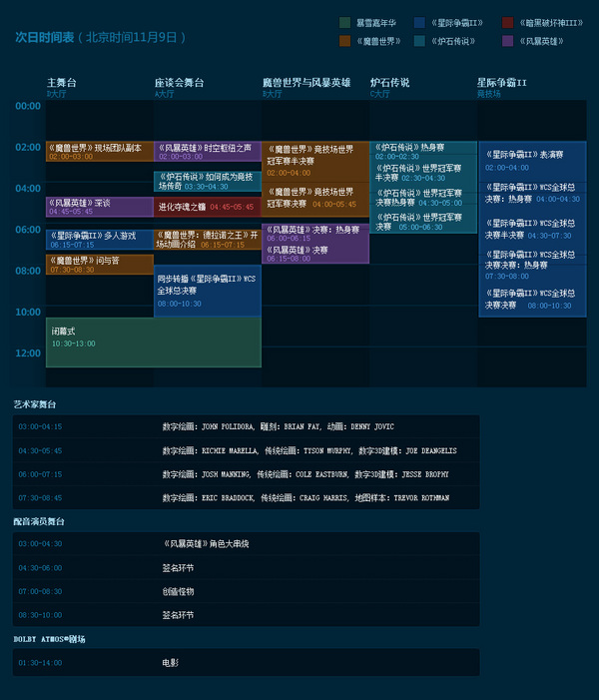Viewport: 599px width, 700px height.
Task: Click the 暴雪嘉年华 legend color square
Action: [344, 22]
